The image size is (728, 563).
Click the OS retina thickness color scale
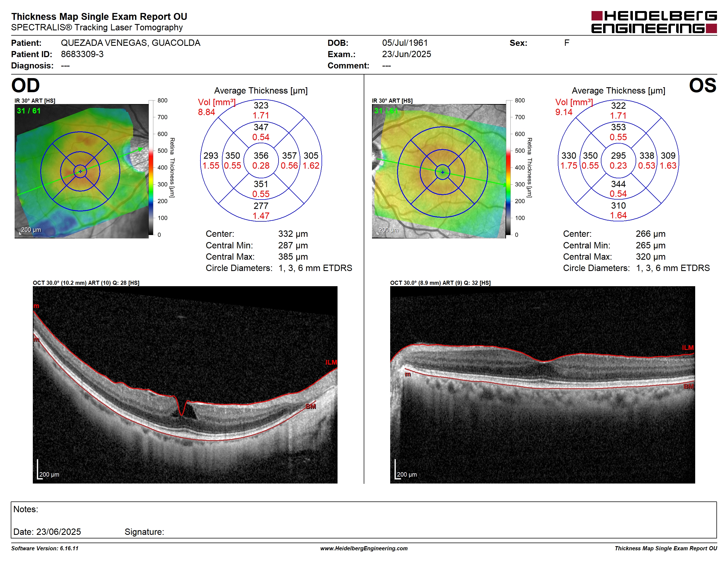coord(508,168)
